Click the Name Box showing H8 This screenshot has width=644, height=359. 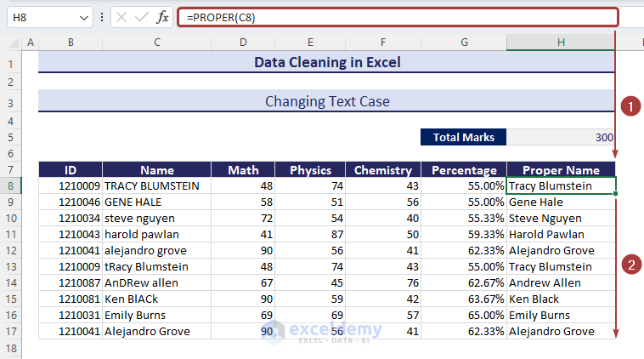[41, 17]
